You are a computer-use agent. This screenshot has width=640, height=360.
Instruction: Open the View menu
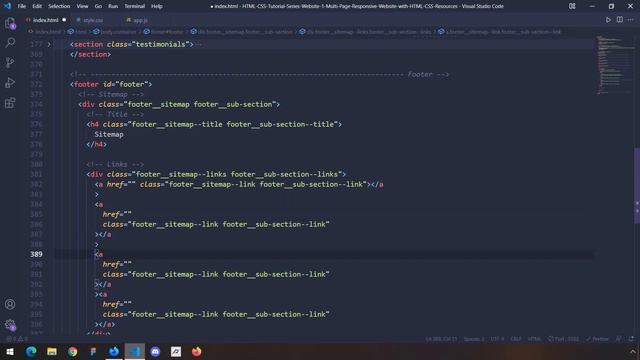(x=82, y=6)
